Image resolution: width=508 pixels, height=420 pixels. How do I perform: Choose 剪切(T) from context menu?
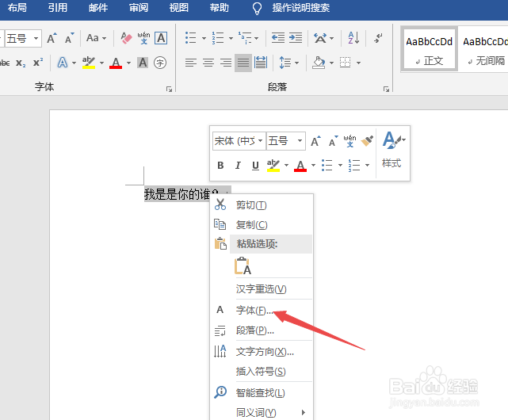262,205
